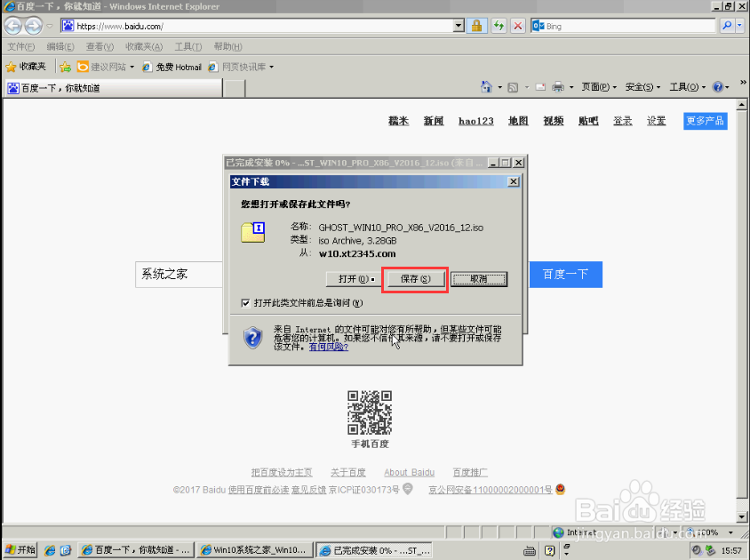
Task: Open the 工具(O) command bar dropdown
Action: tap(687, 87)
